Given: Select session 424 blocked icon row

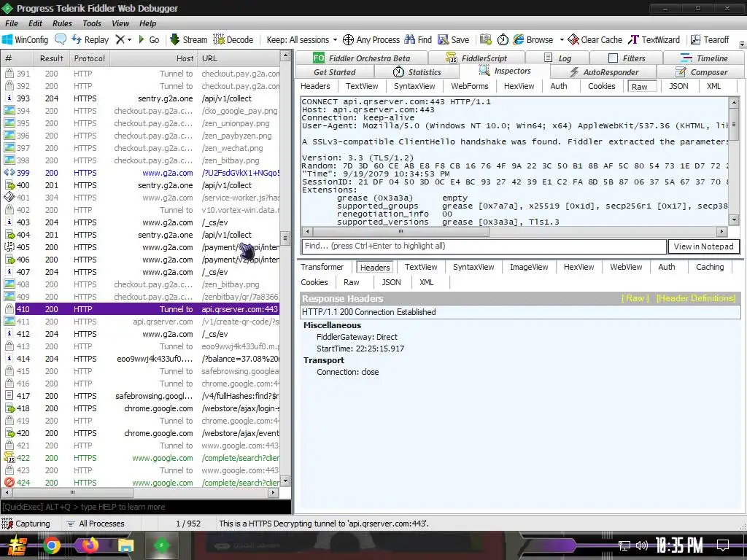Looking at the screenshot, I should pyautogui.click(x=142, y=483).
